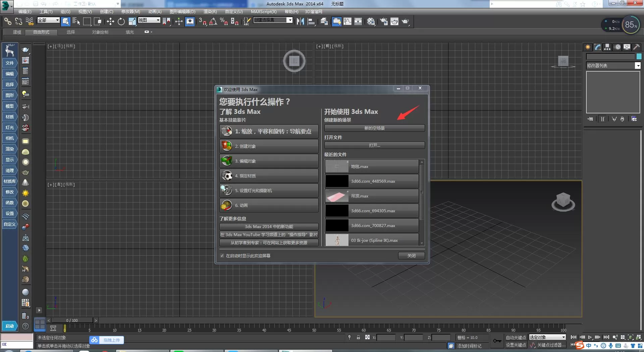Viewport: 644px width, 352px height.
Task: Play tutorial 2. 创建对象
Action: (269, 146)
